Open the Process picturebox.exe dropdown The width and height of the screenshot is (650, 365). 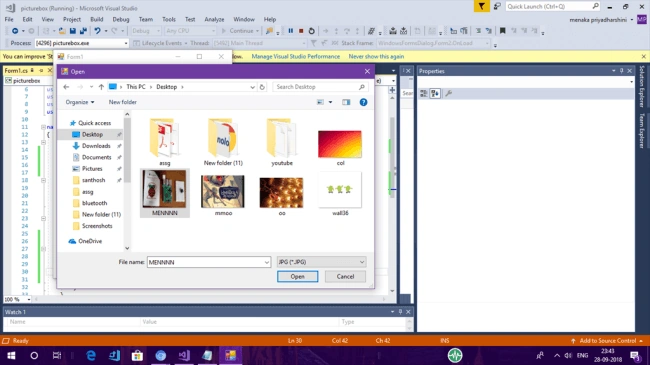(126, 43)
